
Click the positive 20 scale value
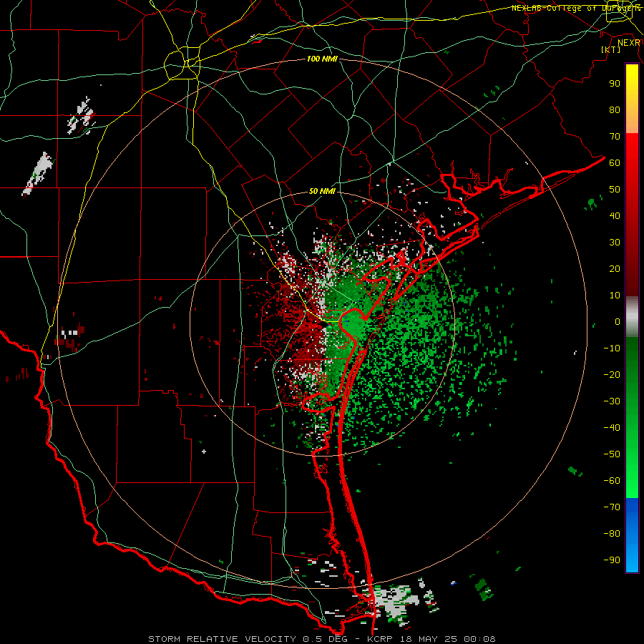click(615, 268)
